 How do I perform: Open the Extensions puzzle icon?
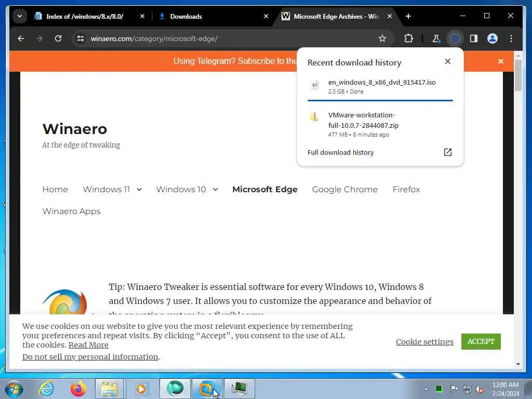[408, 38]
